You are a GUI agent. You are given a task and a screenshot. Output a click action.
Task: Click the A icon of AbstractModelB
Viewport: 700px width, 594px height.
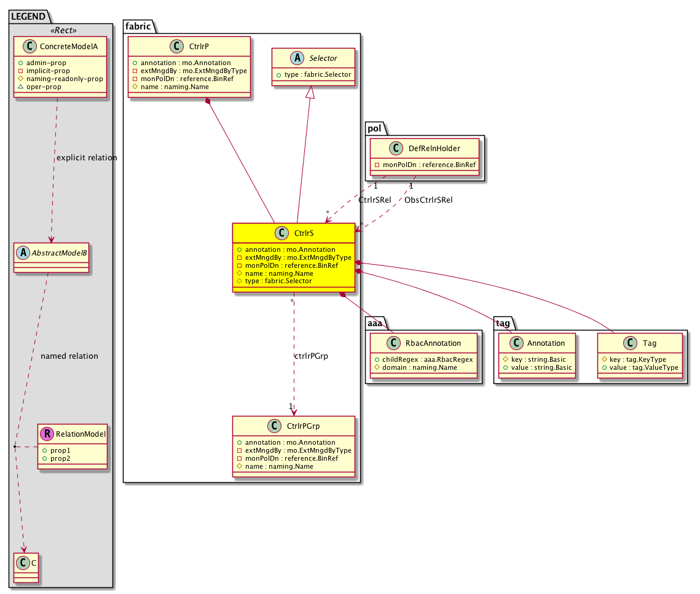click(23, 251)
